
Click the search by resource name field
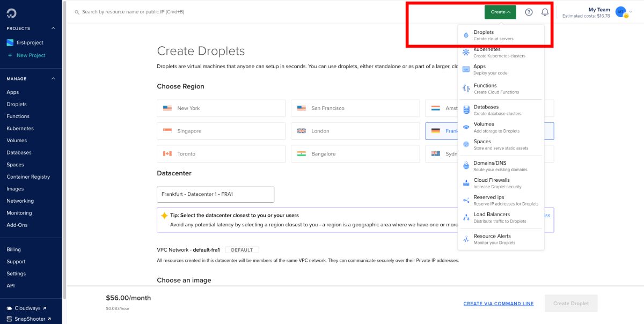[133, 12]
